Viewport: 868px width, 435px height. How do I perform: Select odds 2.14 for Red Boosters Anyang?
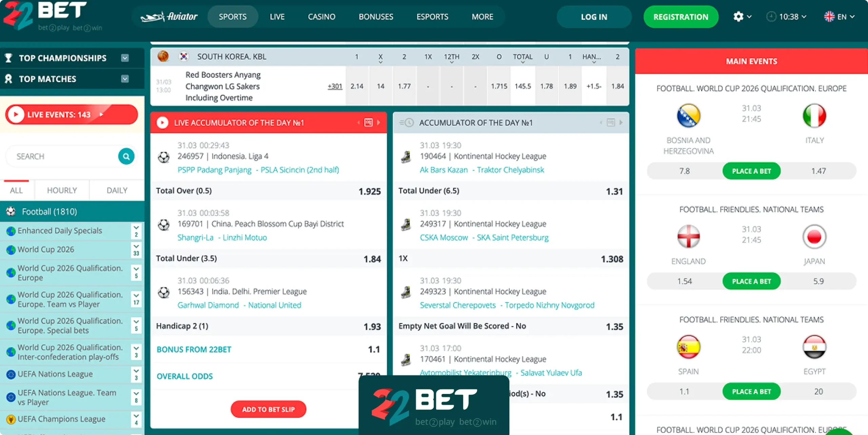point(357,86)
